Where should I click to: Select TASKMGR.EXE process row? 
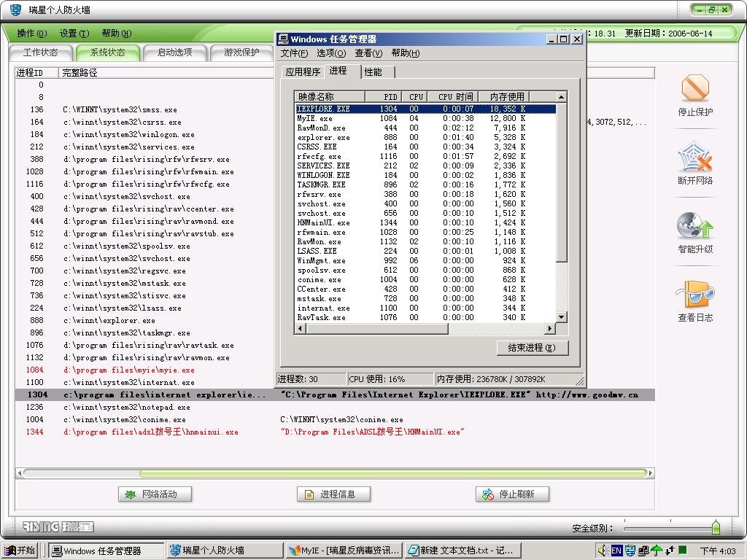(425, 184)
